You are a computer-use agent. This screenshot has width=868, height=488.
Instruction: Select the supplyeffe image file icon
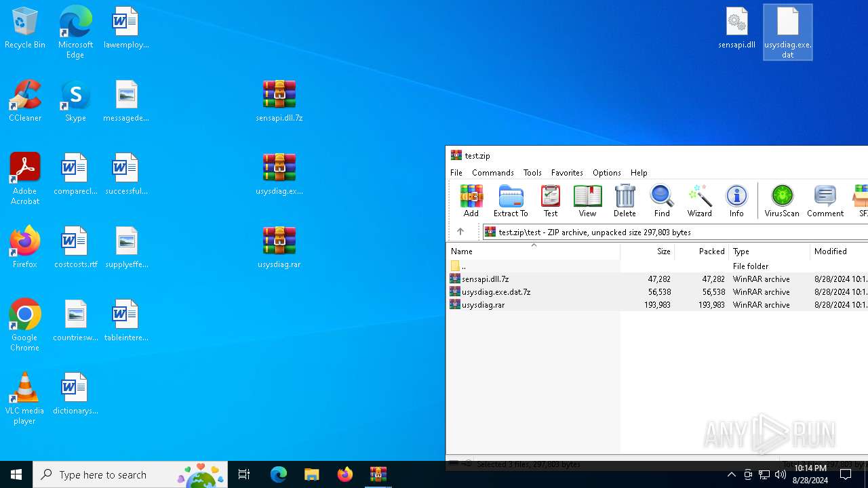click(x=126, y=248)
